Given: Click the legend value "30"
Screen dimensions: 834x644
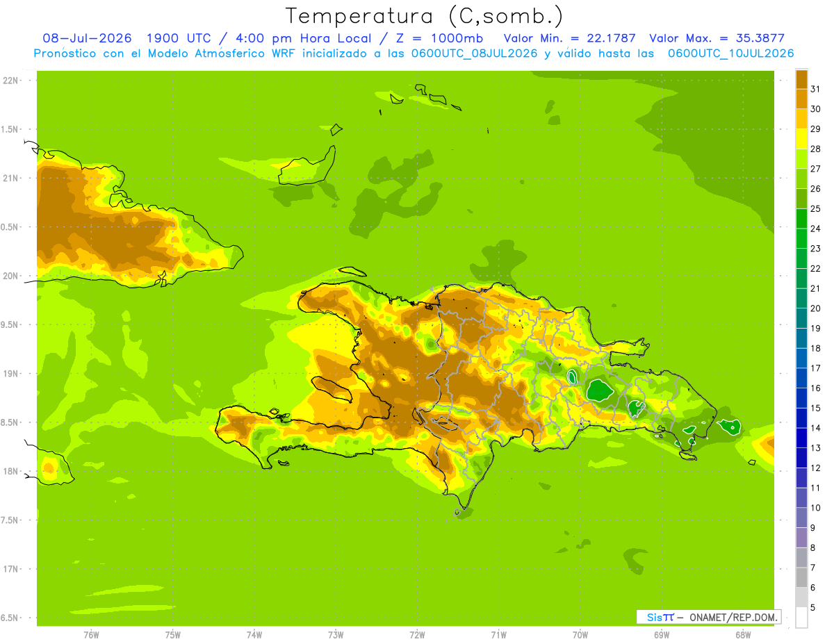Looking at the screenshot, I should [815, 109].
